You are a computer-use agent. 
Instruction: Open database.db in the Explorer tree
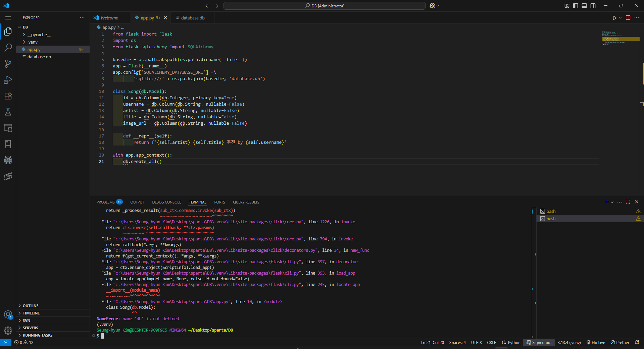point(53,57)
